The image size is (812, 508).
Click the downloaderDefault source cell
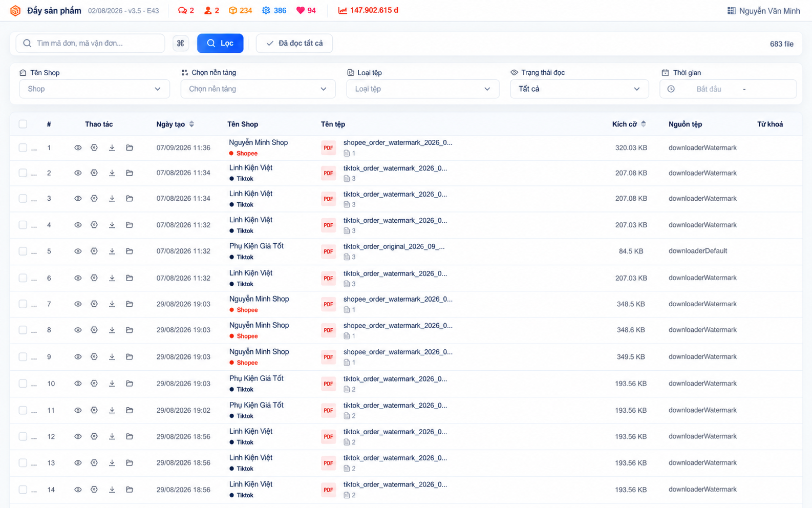click(698, 251)
